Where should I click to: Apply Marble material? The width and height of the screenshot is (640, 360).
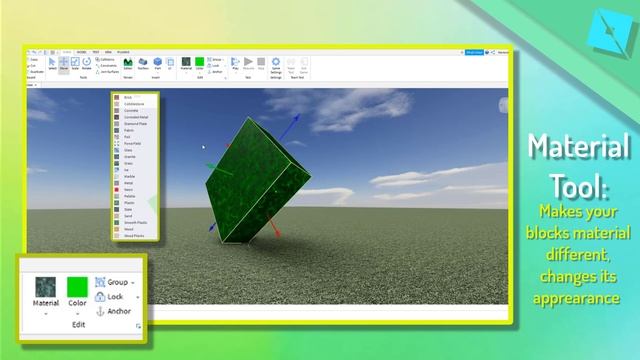pyautogui.click(x=135, y=176)
